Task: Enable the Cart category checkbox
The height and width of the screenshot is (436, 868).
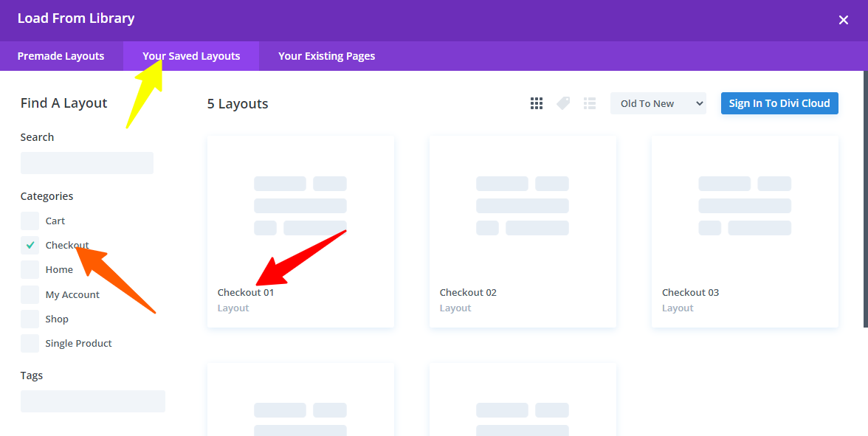Action: click(30, 221)
